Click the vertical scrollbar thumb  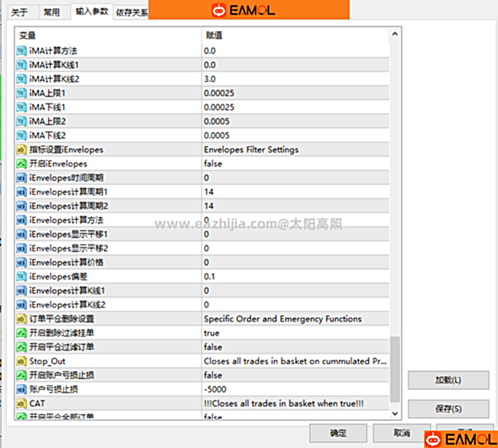[395, 368]
